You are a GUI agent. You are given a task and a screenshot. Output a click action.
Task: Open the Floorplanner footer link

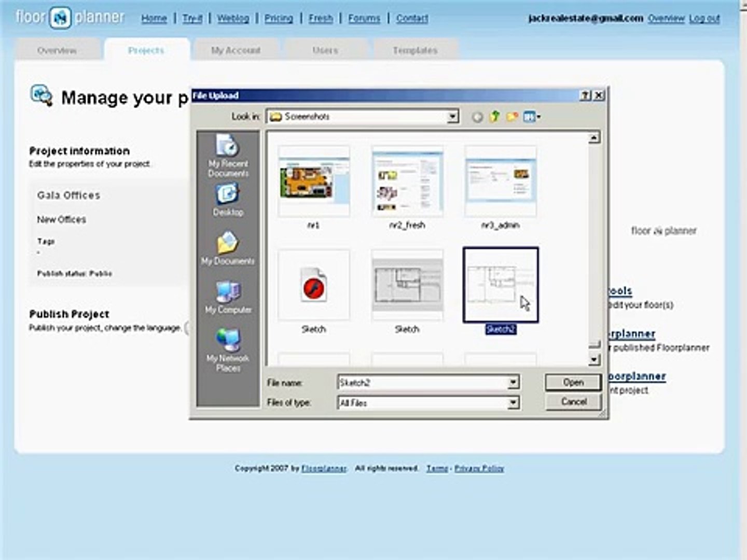pos(324,468)
